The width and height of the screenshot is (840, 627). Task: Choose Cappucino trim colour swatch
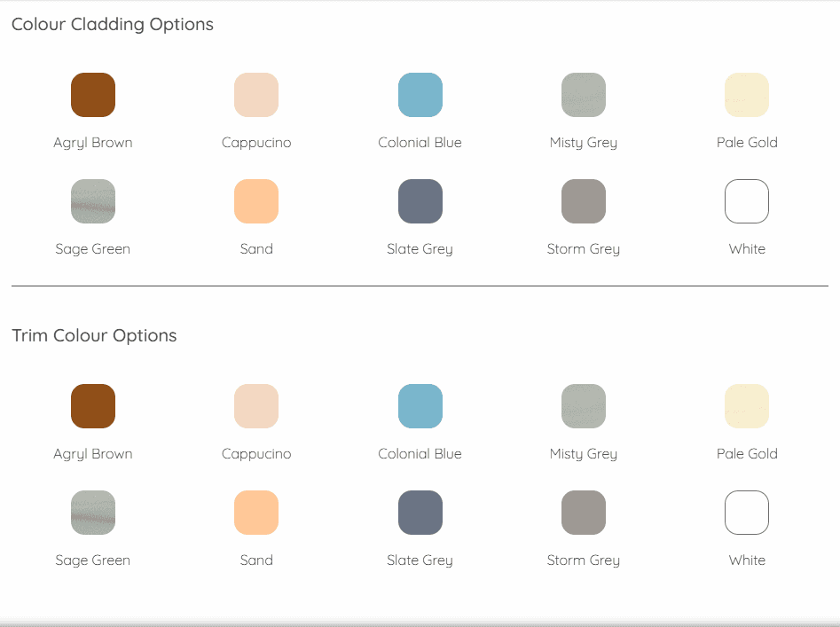point(256,406)
